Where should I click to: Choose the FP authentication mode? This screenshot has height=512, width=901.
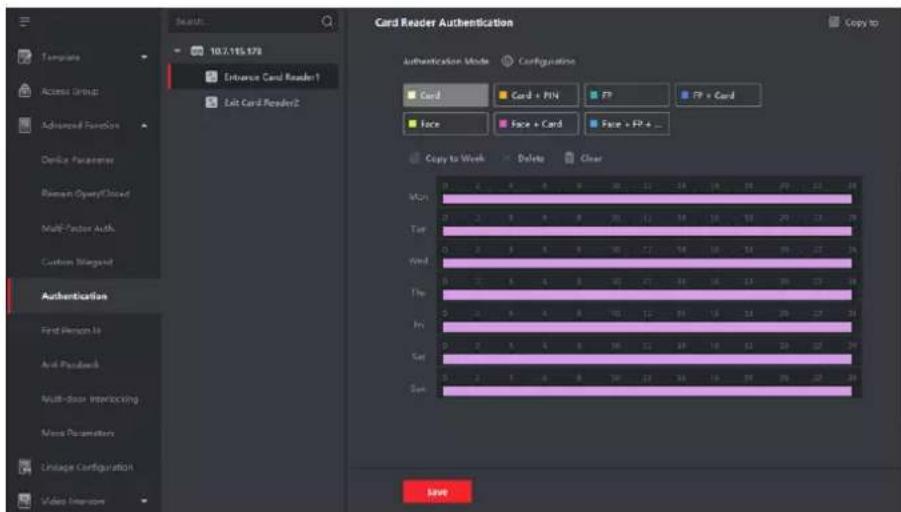click(x=627, y=95)
